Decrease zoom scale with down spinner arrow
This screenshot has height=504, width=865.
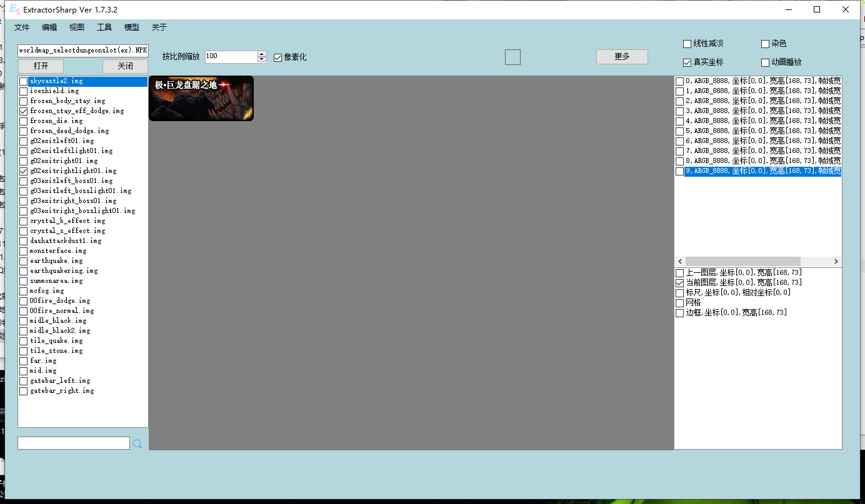click(262, 59)
